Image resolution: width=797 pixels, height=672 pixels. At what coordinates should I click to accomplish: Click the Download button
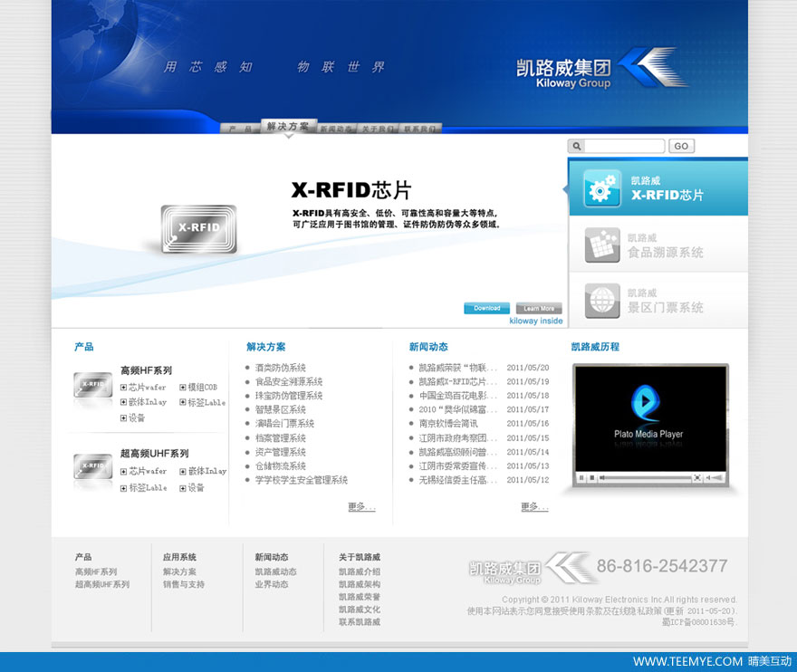[x=486, y=308]
